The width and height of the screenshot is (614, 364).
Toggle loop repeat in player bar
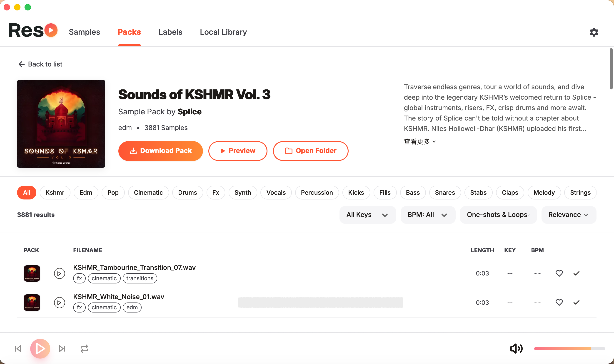click(x=84, y=349)
